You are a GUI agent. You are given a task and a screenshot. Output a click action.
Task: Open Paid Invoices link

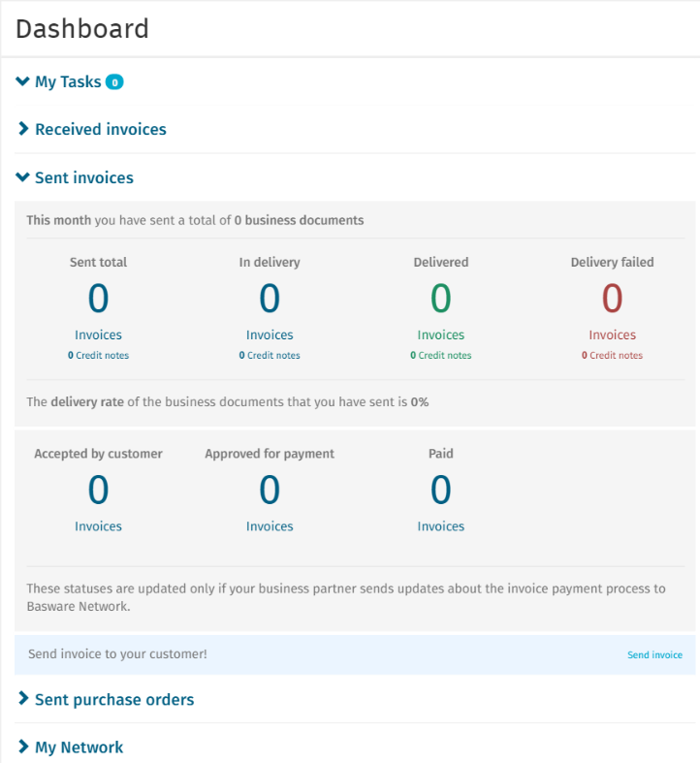pos(441,526)
